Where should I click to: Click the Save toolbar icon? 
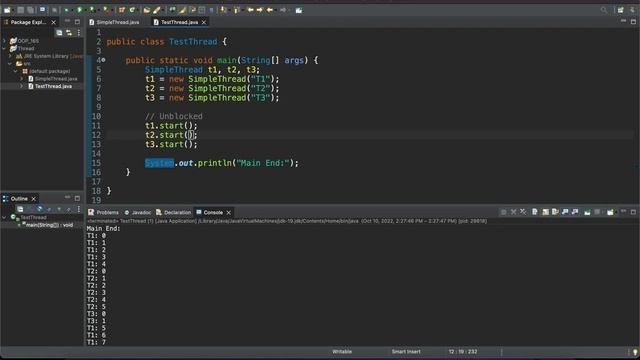pyautogui.click(x=20, y=10)
